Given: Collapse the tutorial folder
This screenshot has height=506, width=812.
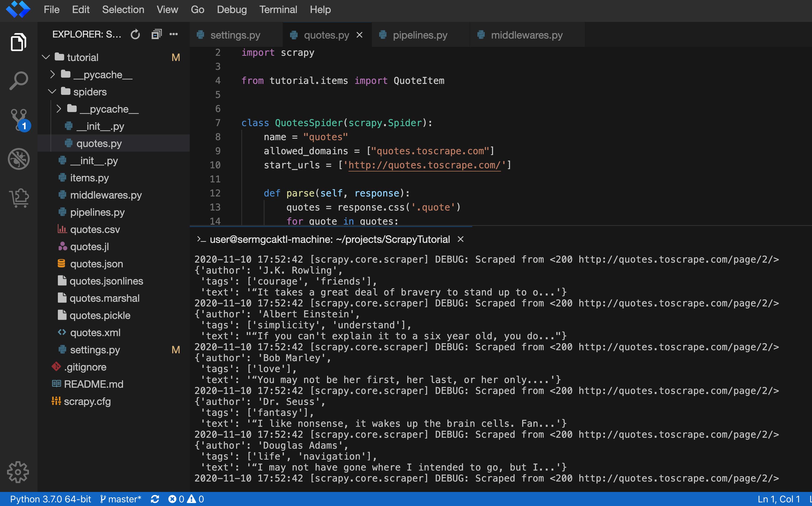Looking at the screenshot, I should pyautogui.click(x=46, y=57).
